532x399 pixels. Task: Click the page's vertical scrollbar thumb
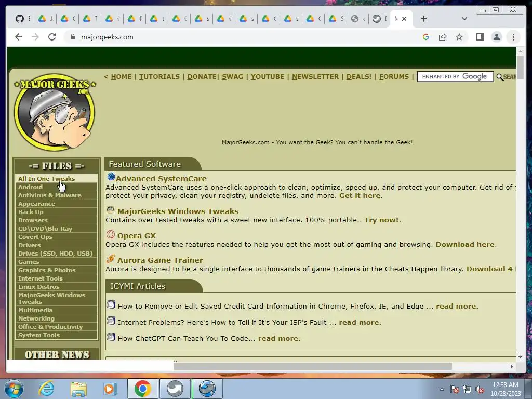(x=520, y=66)
